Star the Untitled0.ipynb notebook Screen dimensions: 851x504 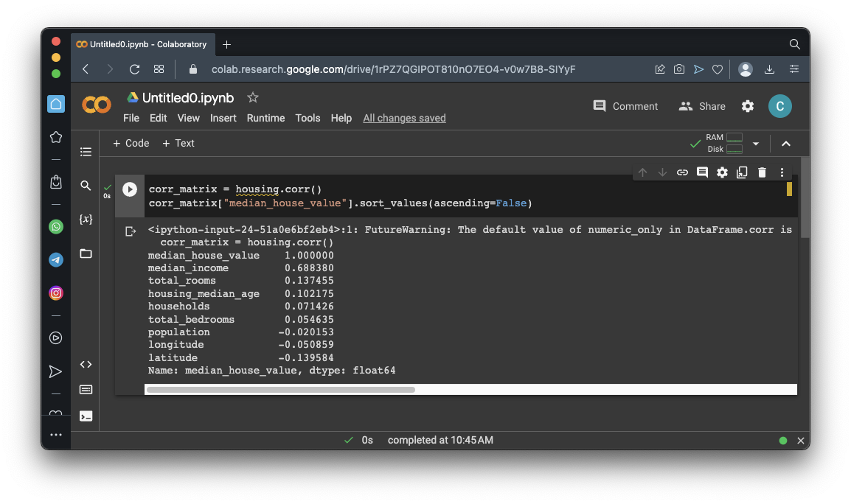click(x=253, y=97)
